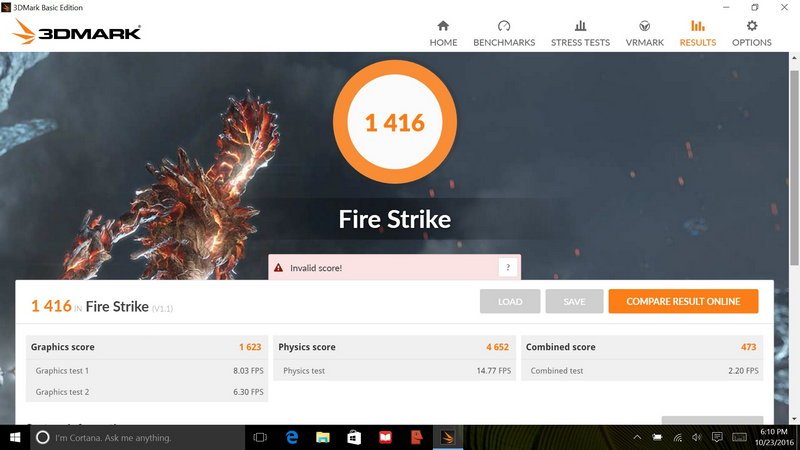The width and height of the screenshot is (800, 450).
Task: Click the Invalid score warning banner
Action: click(380, 268)
